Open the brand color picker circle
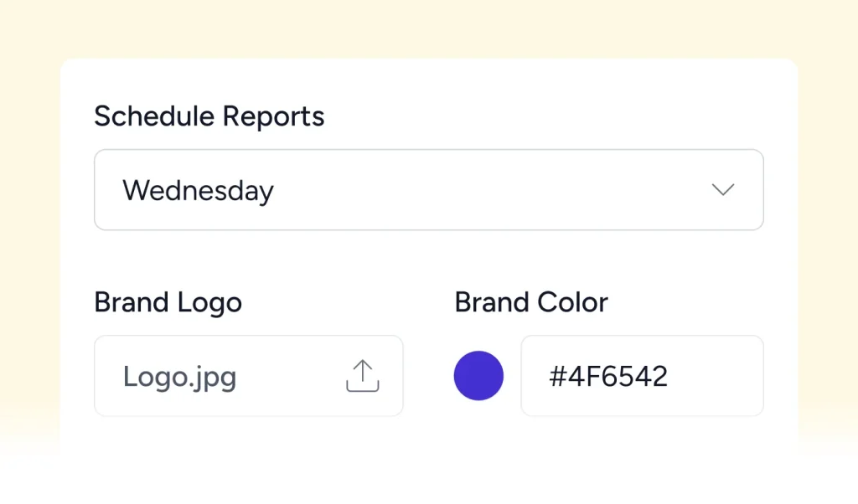 point(478,376)
